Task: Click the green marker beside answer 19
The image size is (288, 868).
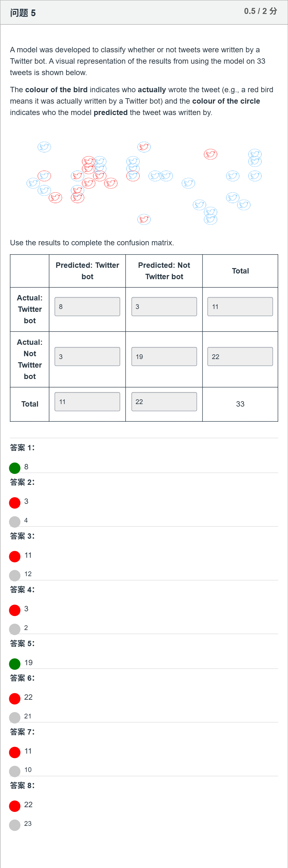Action: [15, 664]
